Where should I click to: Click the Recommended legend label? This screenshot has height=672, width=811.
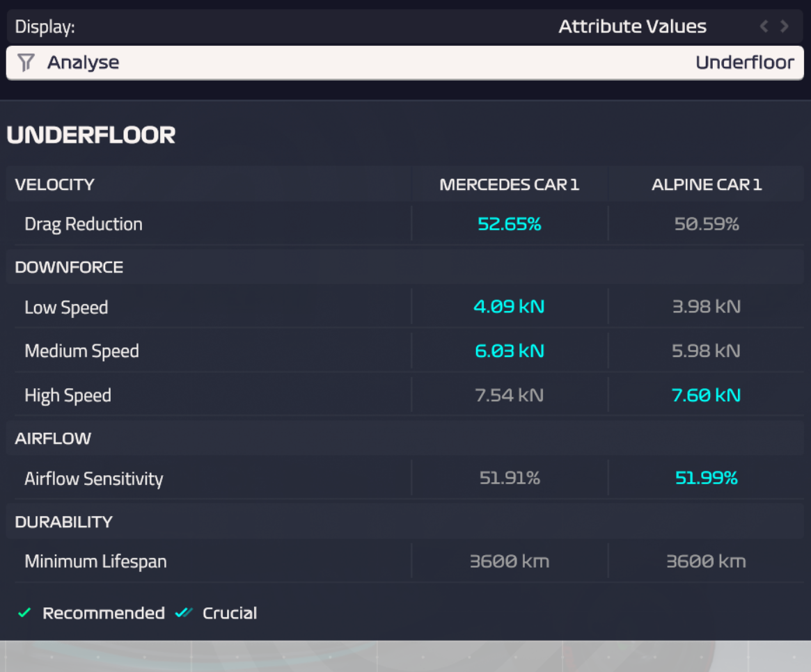pos(104,613)
